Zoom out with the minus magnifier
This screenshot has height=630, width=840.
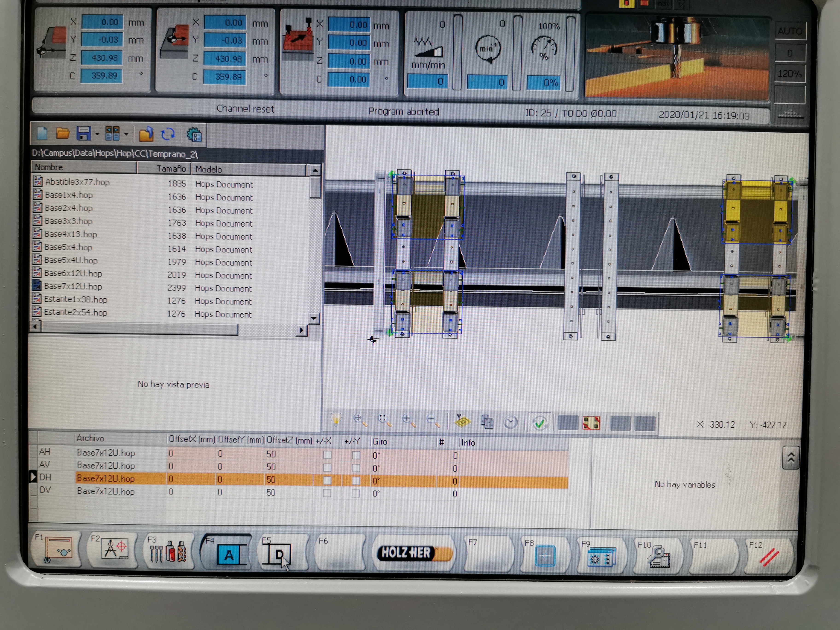coord(433,421)
